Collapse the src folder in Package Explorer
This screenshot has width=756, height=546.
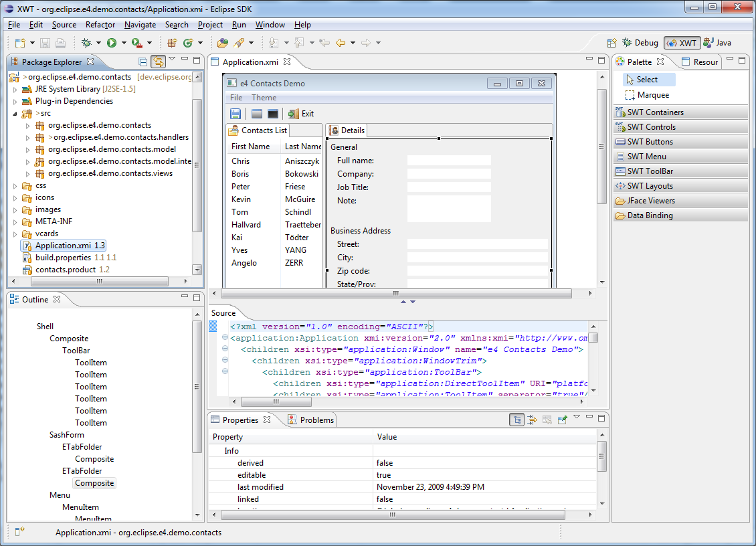pos(15,114)
